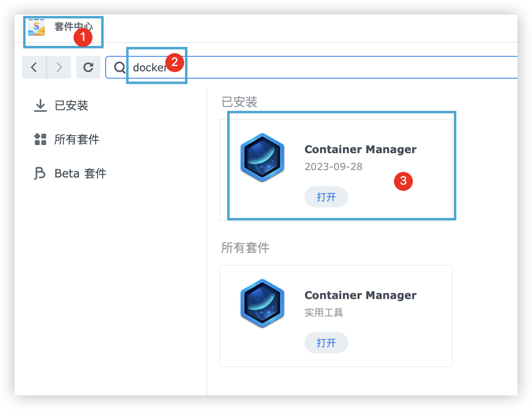Open the installed Container Manager via 打开 button
The height and width of the screenshot is (410, 532).
326,197
